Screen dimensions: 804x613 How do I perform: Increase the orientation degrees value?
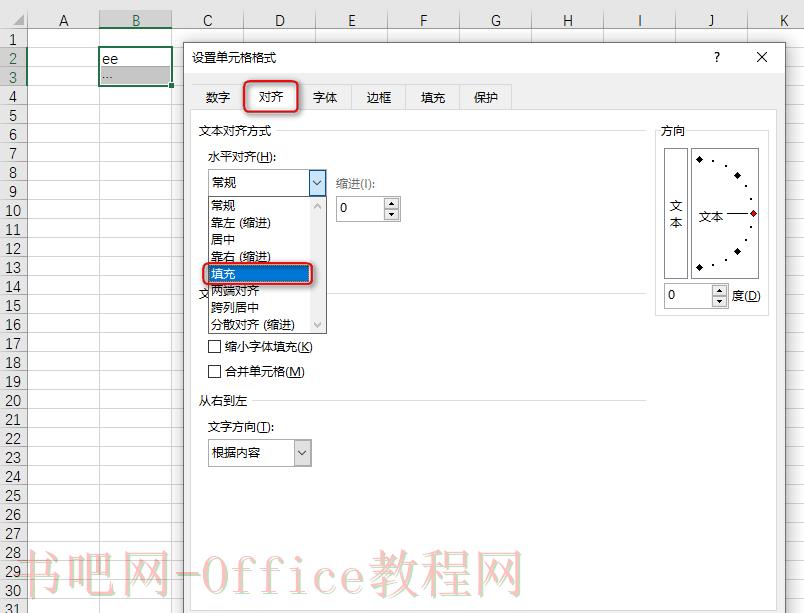click(x=720, y=290)
